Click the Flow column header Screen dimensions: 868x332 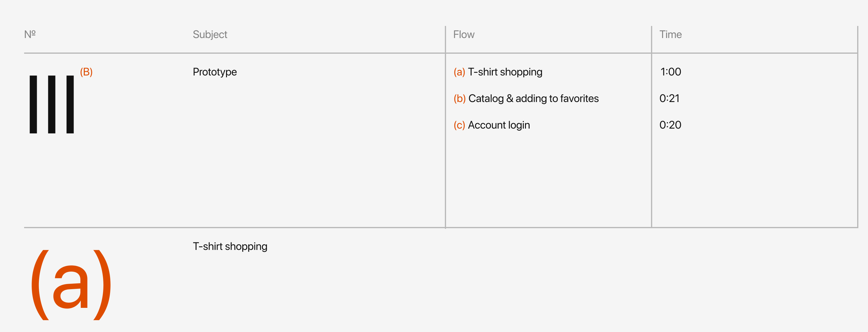point(464,34)
